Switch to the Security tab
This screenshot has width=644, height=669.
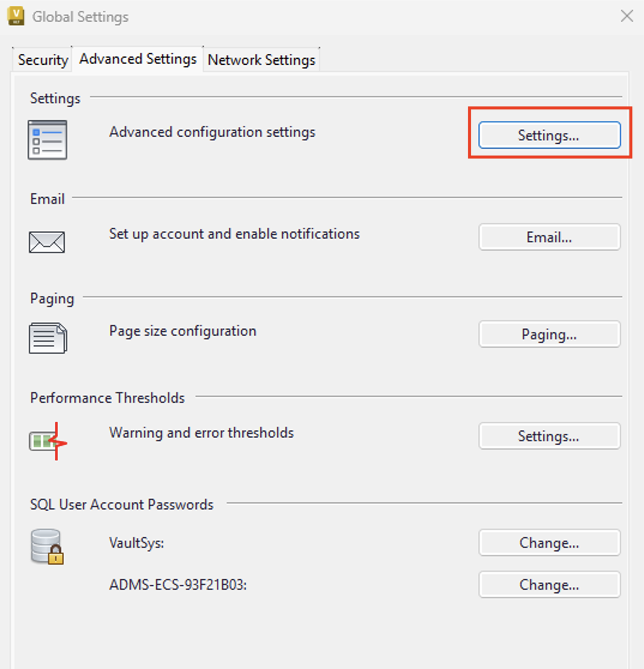(43, 60)
